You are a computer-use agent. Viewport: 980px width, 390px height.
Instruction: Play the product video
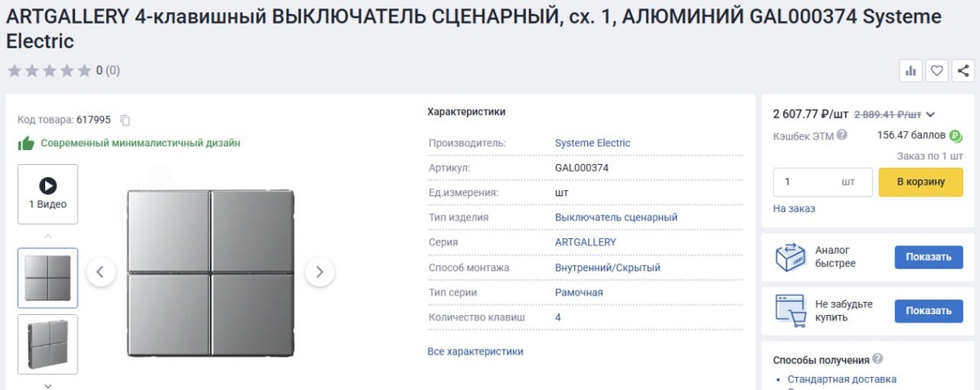48,194
